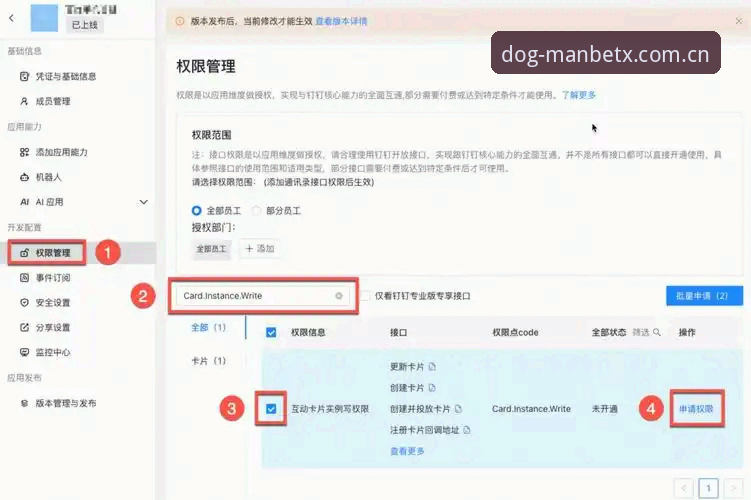Click the warning icon in the banner
The width and height of the screenshot is (751, 500).
coord(180,21)
